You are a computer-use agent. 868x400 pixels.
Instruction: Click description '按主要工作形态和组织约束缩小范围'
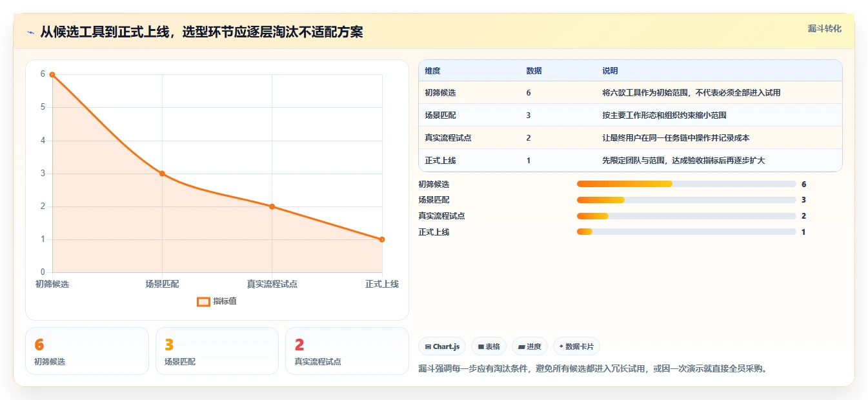tap(664, 115)
